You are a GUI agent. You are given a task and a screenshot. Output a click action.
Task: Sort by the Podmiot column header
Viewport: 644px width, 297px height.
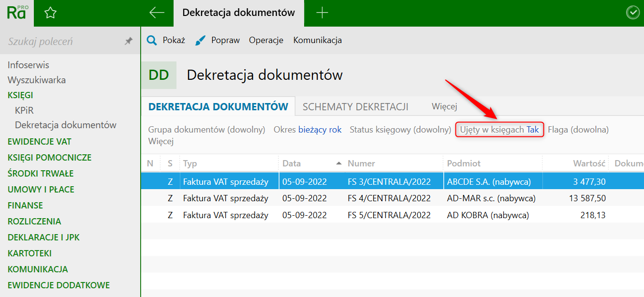pyautogui.click(x=492, y=163)
